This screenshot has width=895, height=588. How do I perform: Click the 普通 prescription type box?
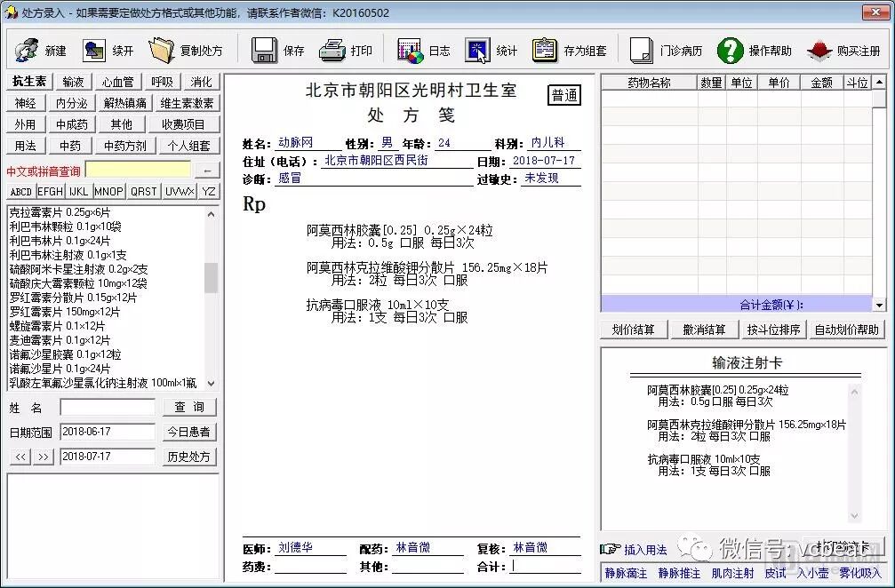pos(564,95)
